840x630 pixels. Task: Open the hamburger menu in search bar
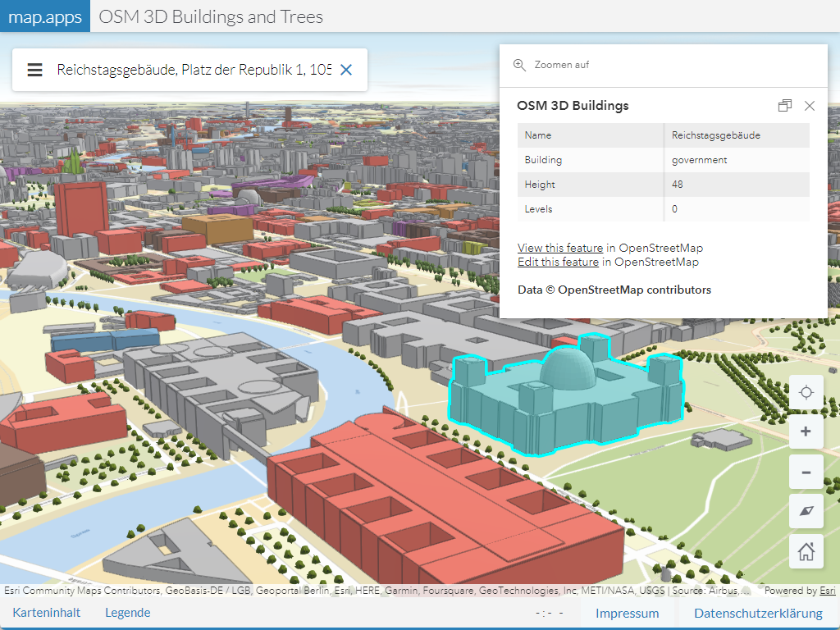(x=34, y=70)
